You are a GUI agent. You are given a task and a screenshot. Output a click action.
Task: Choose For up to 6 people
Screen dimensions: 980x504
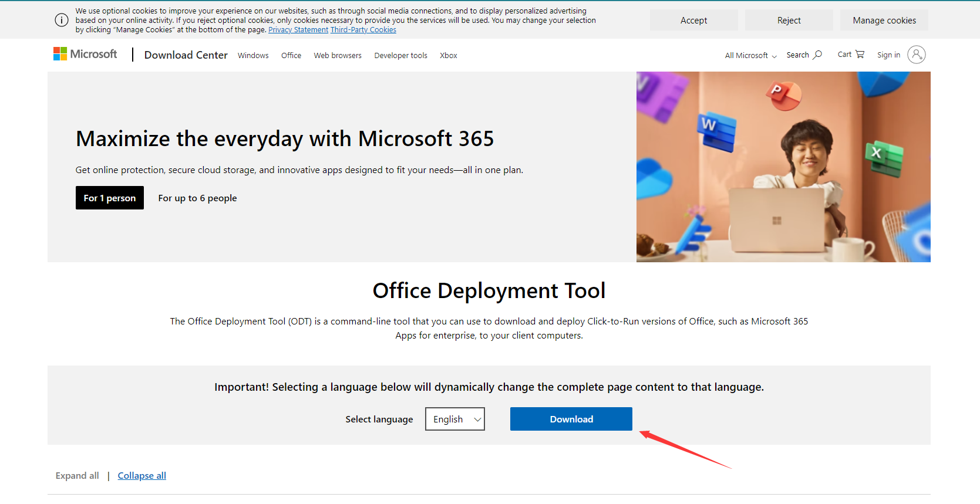click(197, 198)
